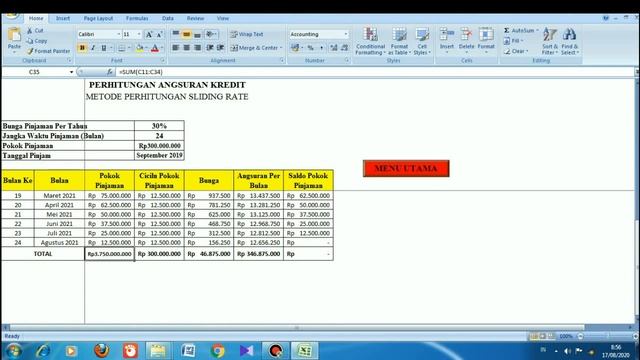Image resolution: width=640 pixels, height=360 pixels.
Task: Click Accounting Number Format currency icon
Action: click(x=295, y=48)
